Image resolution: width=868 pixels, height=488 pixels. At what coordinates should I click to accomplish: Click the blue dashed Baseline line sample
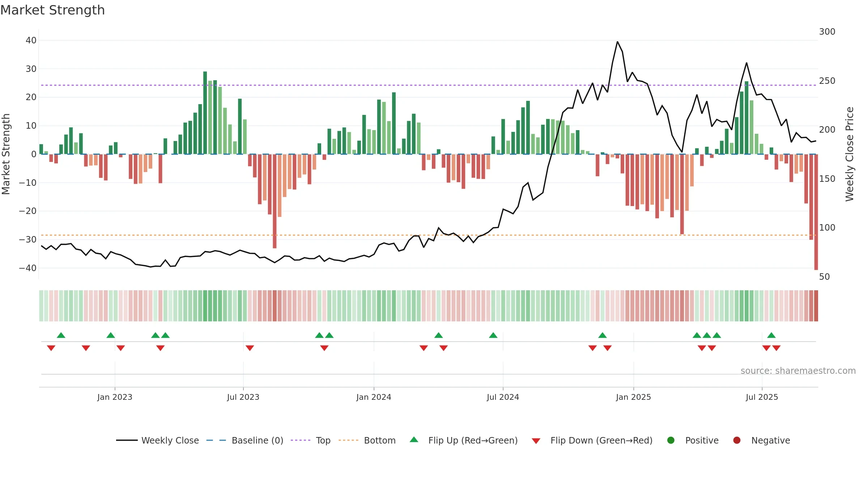point(216,440)
